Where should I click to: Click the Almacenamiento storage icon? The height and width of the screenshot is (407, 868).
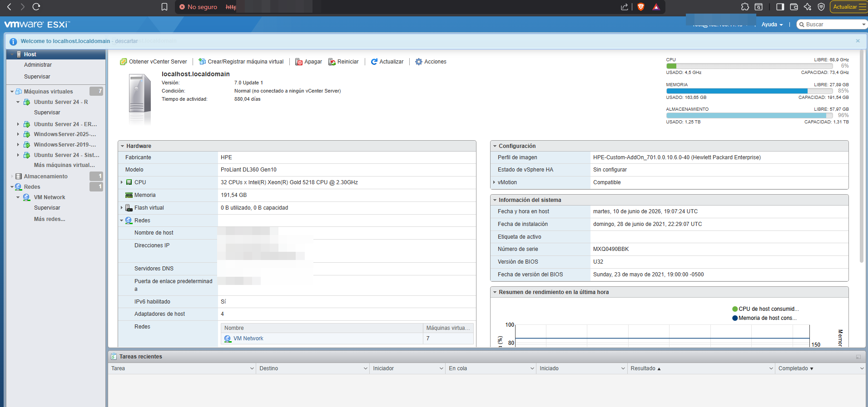pos(19,177)
